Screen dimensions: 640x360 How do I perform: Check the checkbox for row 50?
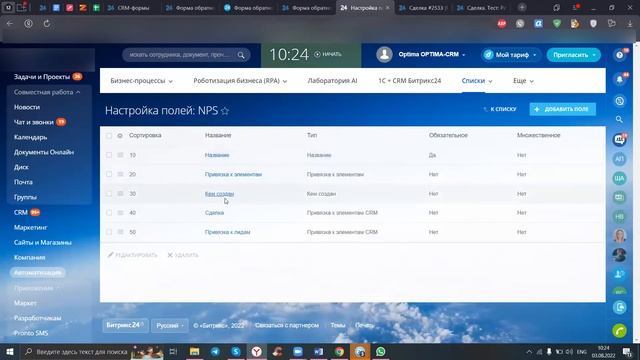(x=109, y=232)
